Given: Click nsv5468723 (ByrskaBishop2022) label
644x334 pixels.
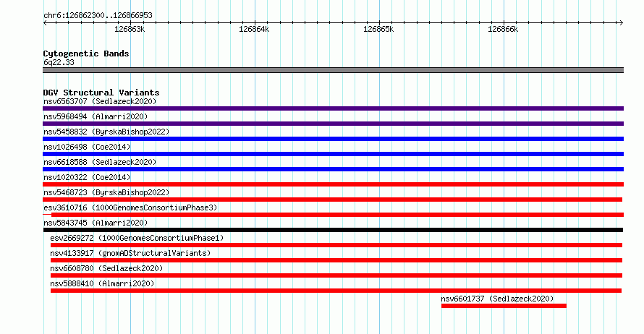Looking at the screenshot, I should point(106,192).
